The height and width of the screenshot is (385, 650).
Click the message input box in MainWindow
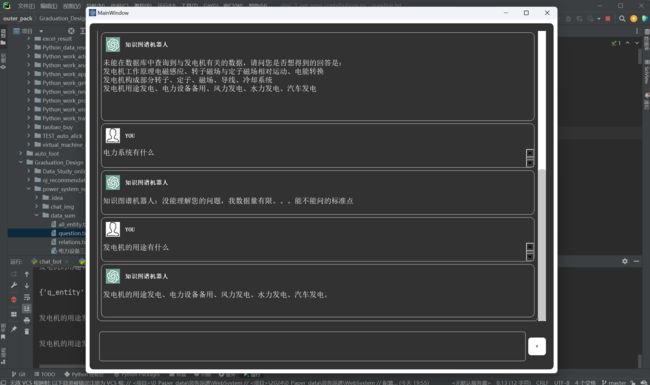click(312, 346)
